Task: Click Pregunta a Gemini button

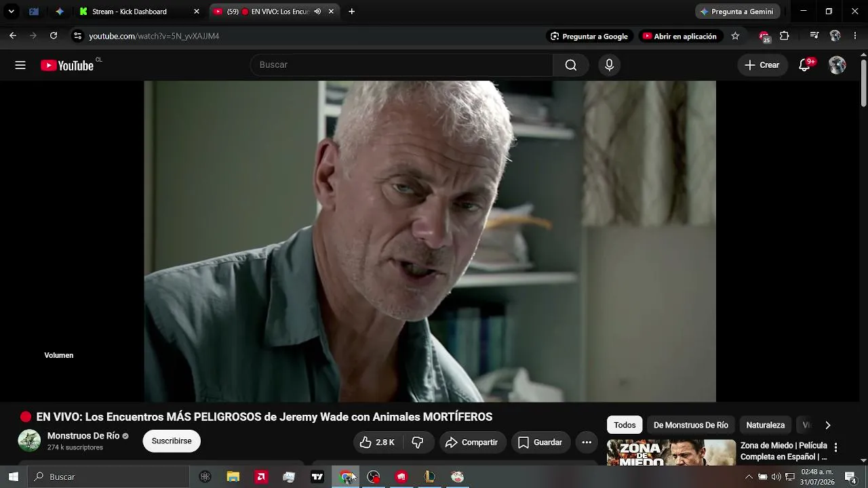Action: tap(737, 12)
